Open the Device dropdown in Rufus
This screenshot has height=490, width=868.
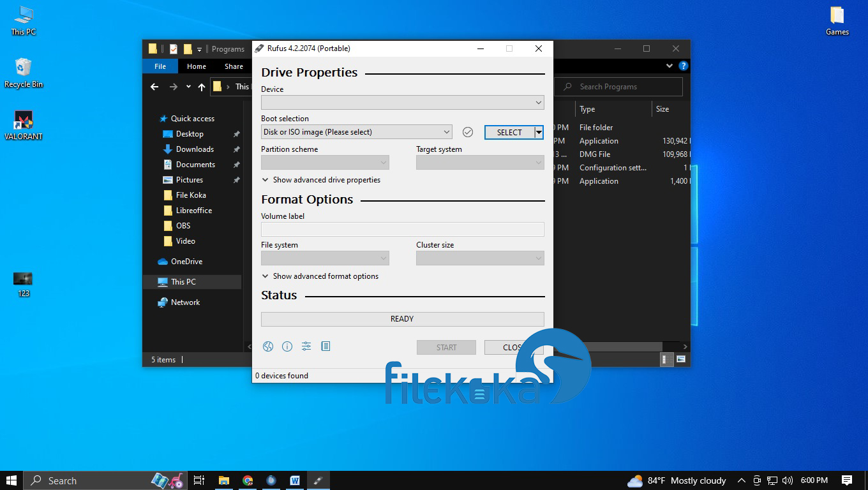pos(403,102)
